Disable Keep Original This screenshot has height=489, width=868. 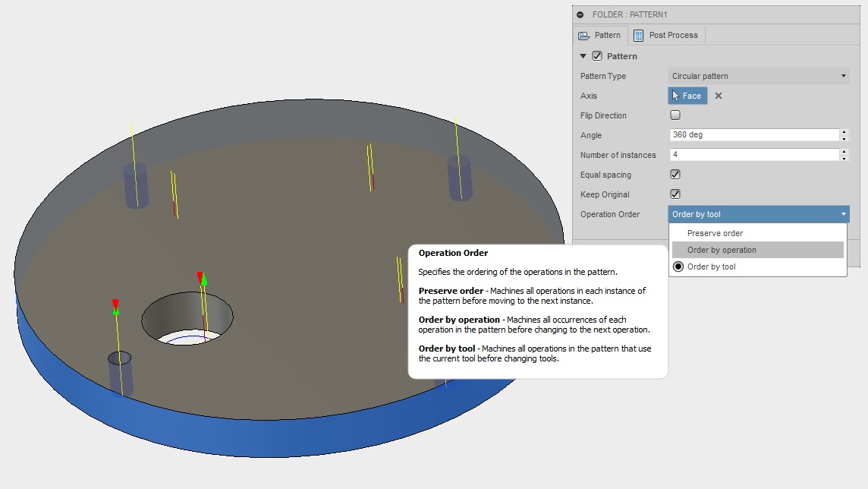(x=675, y=194)
